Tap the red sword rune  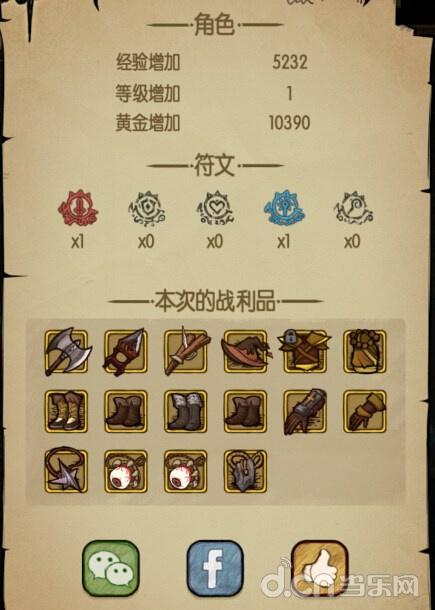(x=78, y=208)
